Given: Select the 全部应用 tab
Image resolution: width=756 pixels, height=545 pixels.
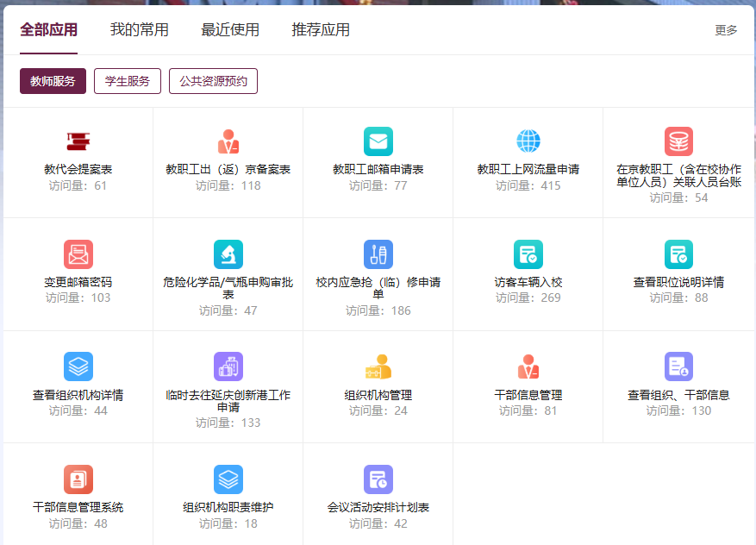Looking at the screenshot, I should 49,30.
